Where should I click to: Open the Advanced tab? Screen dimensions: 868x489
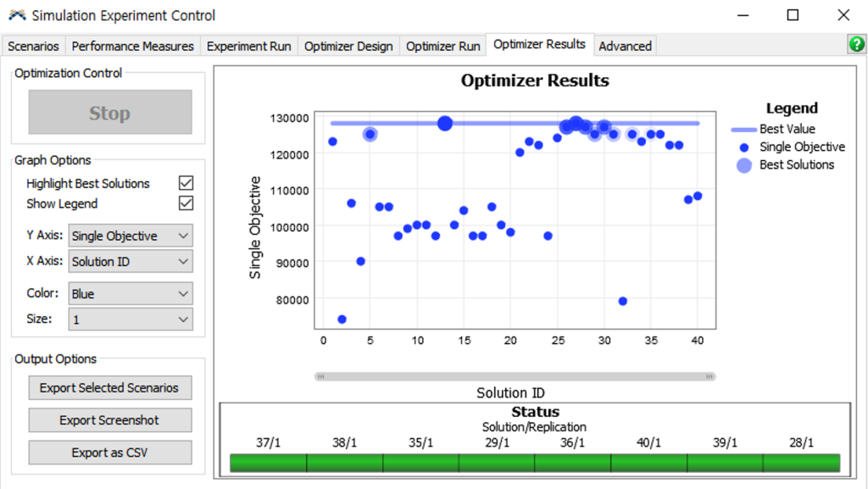click(625, 46)
